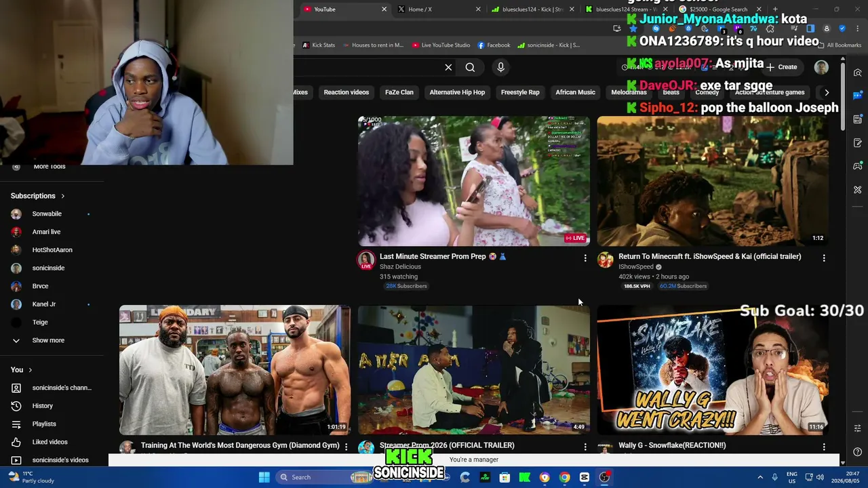Select the Alternative Hip Hop category chip
This screenshot has height=488, width=868.
click(457, 92)
